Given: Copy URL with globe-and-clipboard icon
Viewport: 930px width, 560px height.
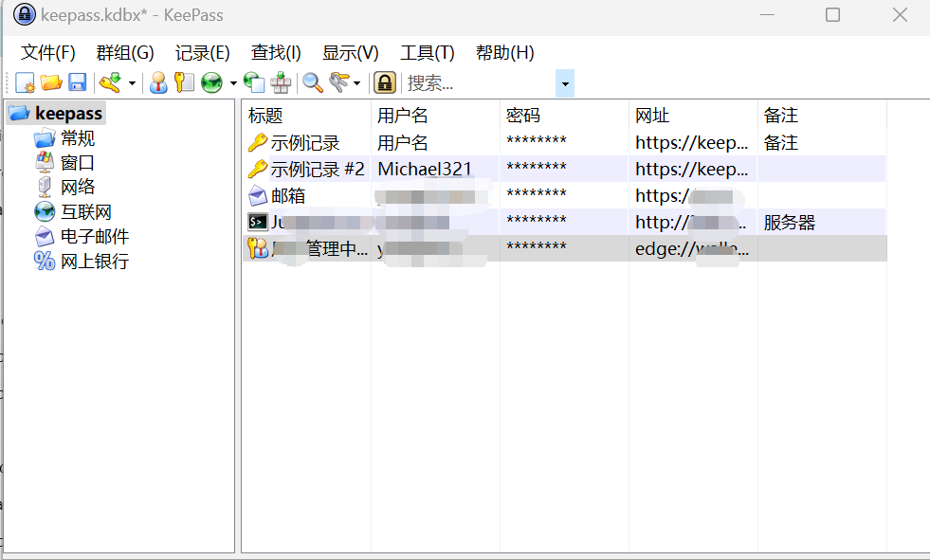Looking at the screenshot, I should [x=254, y=83].
